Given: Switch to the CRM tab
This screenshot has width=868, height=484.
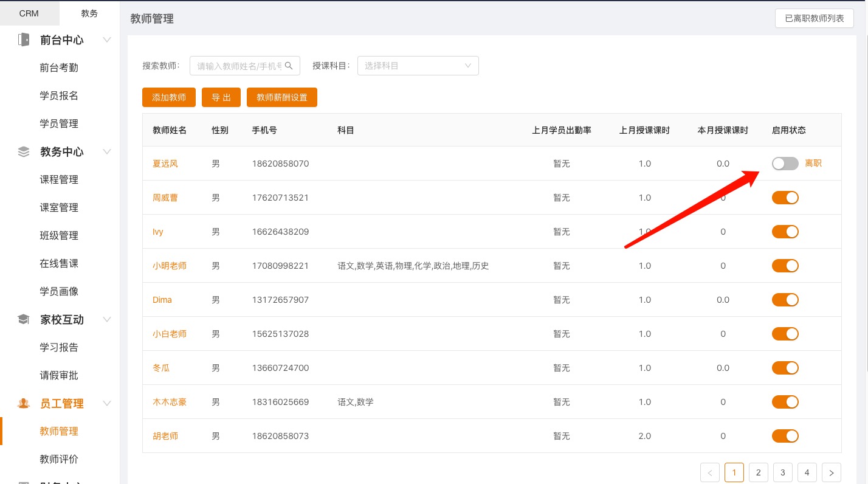Looking at the screenshot, I should point(29,13).
